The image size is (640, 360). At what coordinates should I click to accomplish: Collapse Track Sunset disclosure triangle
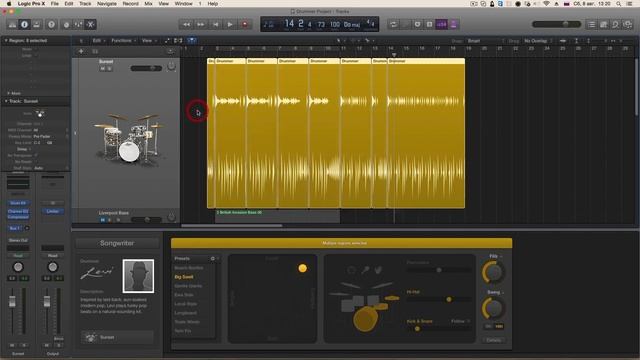pos(6,101)
